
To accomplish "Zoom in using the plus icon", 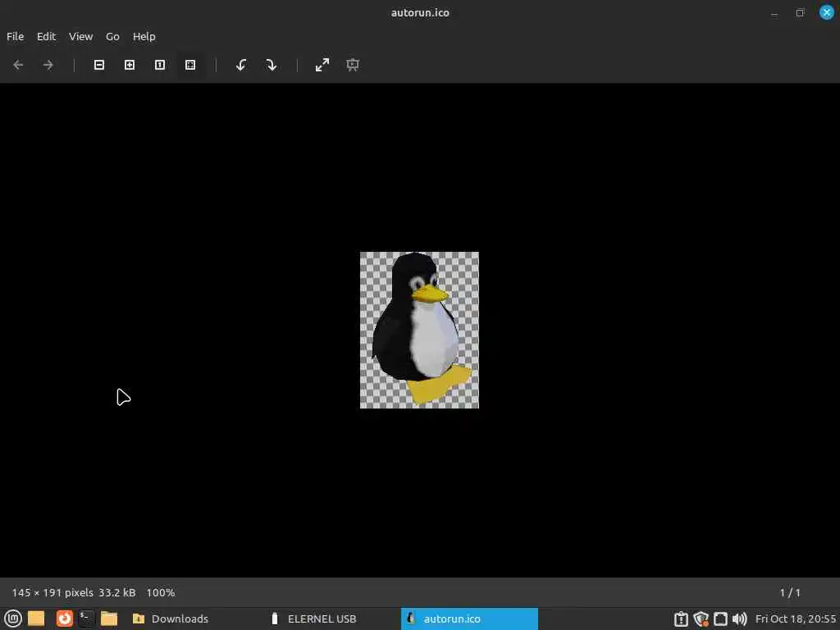I will tap(130, 65).
